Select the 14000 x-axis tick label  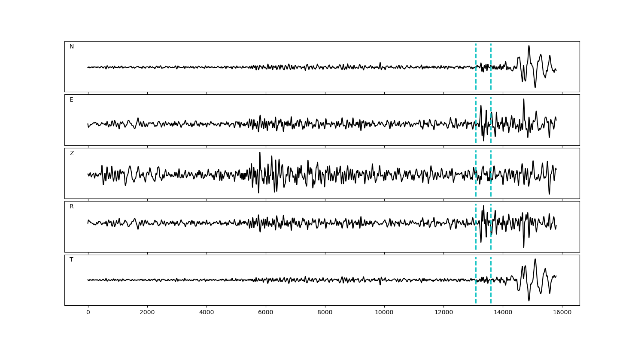pyautogui.click(x=503, y=313)
